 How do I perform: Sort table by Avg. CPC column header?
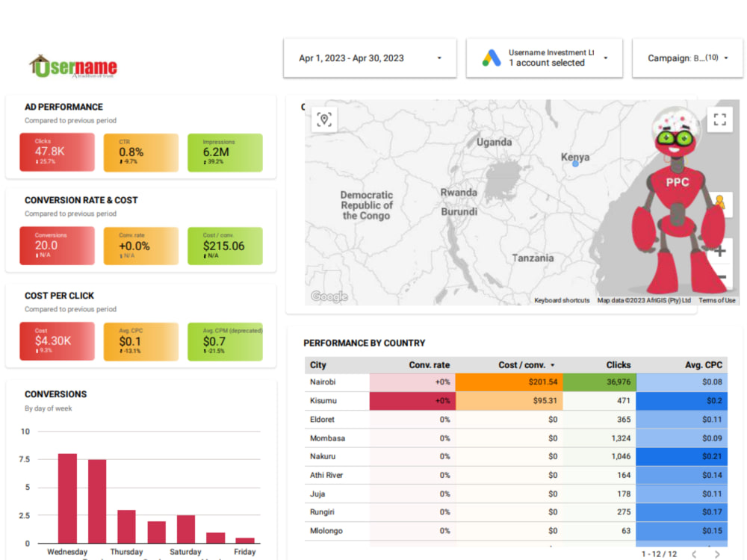704,365
